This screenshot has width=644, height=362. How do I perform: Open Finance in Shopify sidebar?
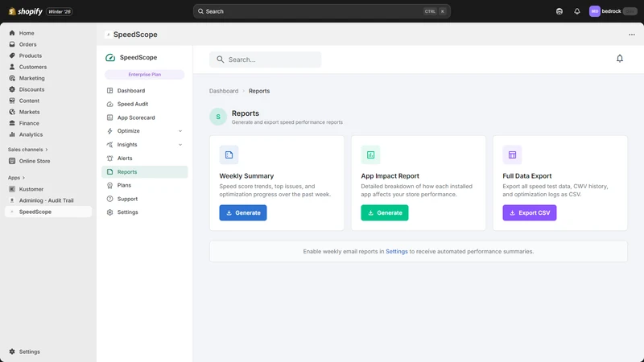[x=48, y=123]
